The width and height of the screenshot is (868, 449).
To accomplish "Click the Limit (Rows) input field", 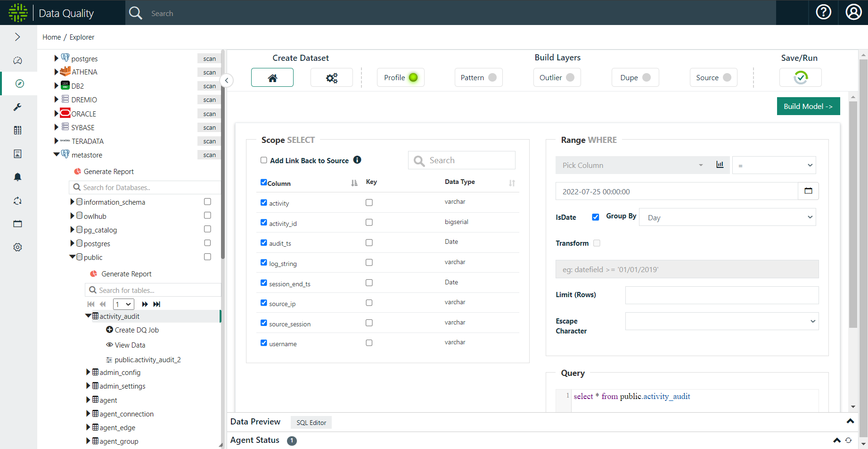I will (721, 295).
